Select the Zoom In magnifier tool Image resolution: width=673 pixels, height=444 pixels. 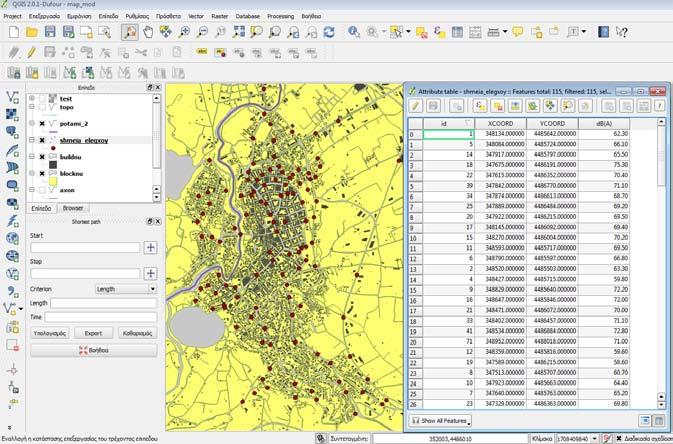point(184,32)
